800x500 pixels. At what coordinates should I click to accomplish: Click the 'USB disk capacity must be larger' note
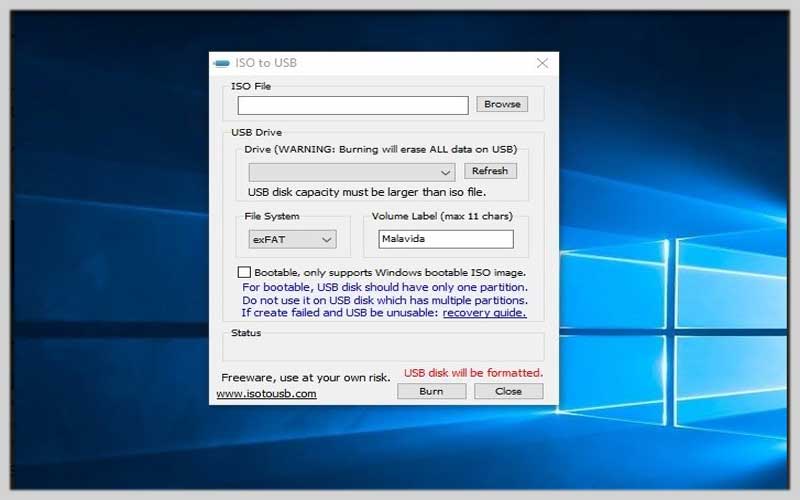coord(367,192)
